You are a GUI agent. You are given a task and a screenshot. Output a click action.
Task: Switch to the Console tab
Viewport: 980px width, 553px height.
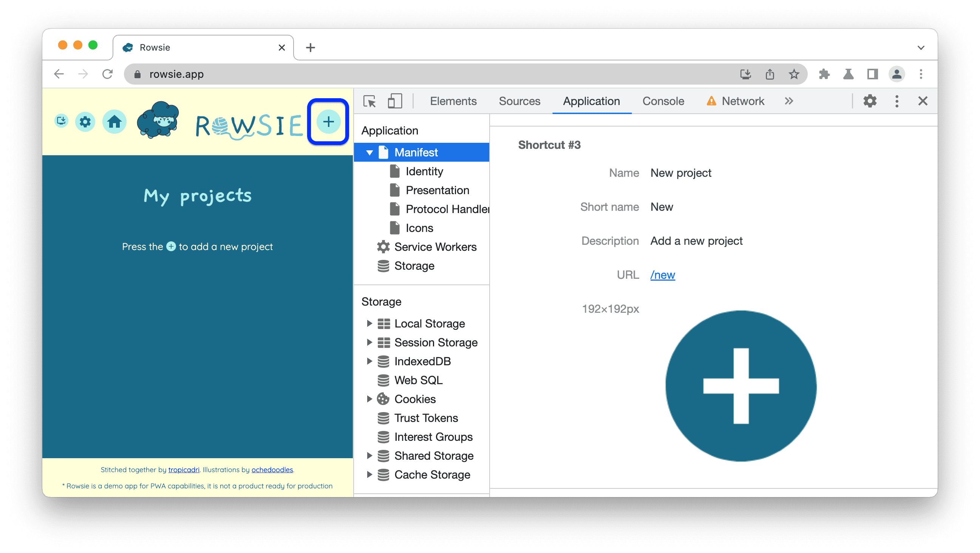coord(663,101)
